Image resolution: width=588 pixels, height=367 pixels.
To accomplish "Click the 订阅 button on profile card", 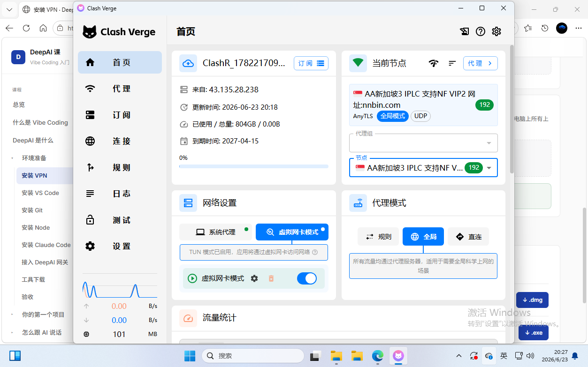I will coord(311,63).
